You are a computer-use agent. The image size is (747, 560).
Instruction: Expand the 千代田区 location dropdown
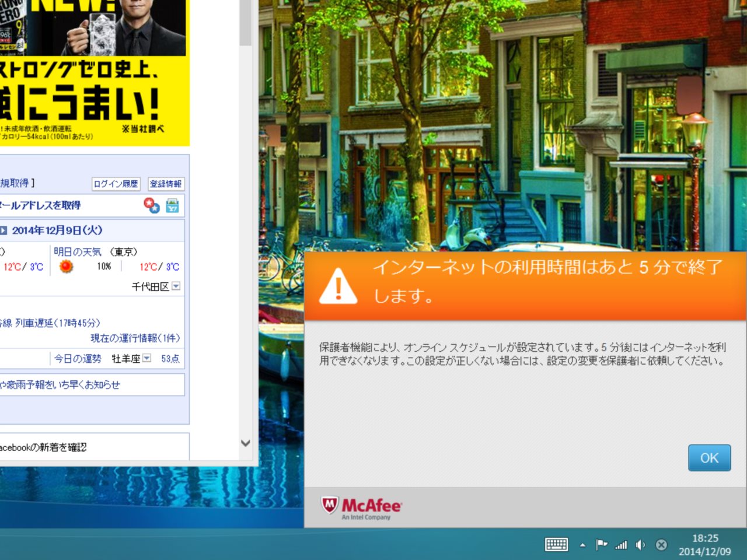[176, 286]
